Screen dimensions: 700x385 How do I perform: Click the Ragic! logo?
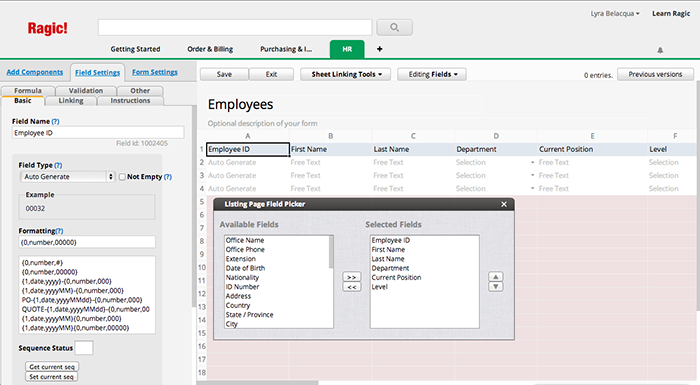[x=47, y=28]
